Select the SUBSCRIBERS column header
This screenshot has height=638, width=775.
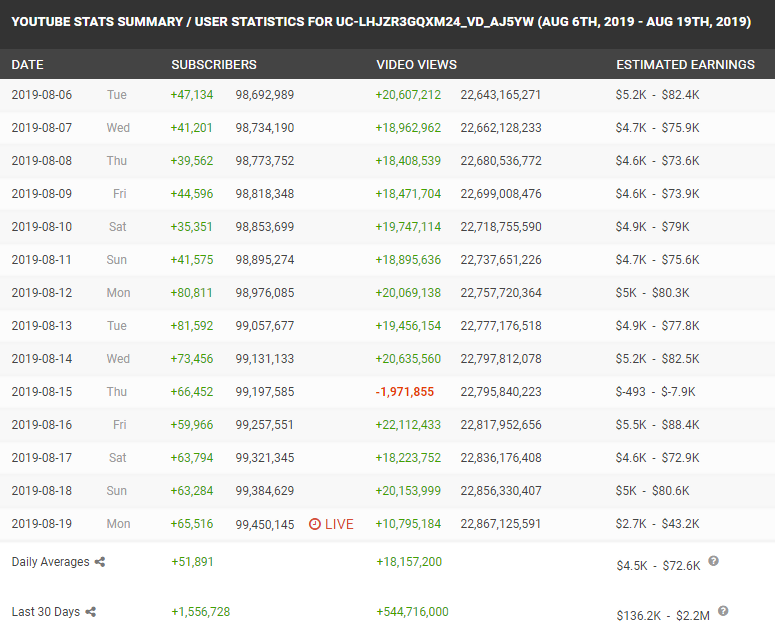[214, 65]
